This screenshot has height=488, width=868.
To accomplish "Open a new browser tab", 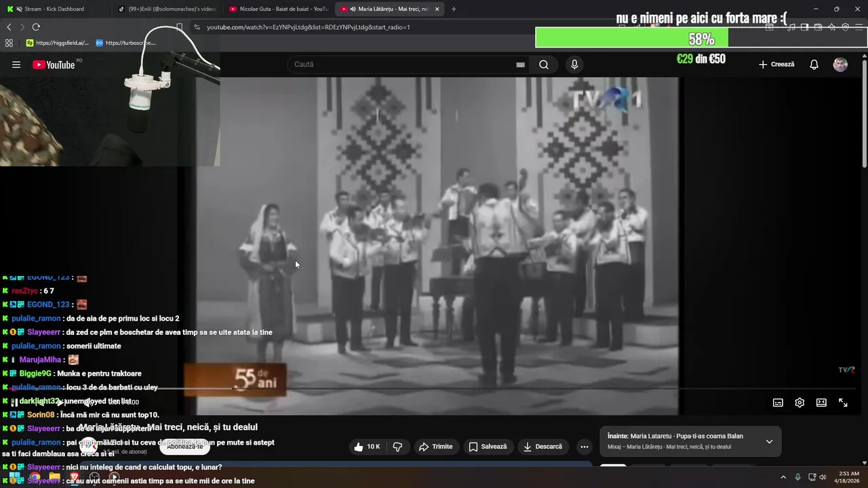I will [x=454, y=9].
